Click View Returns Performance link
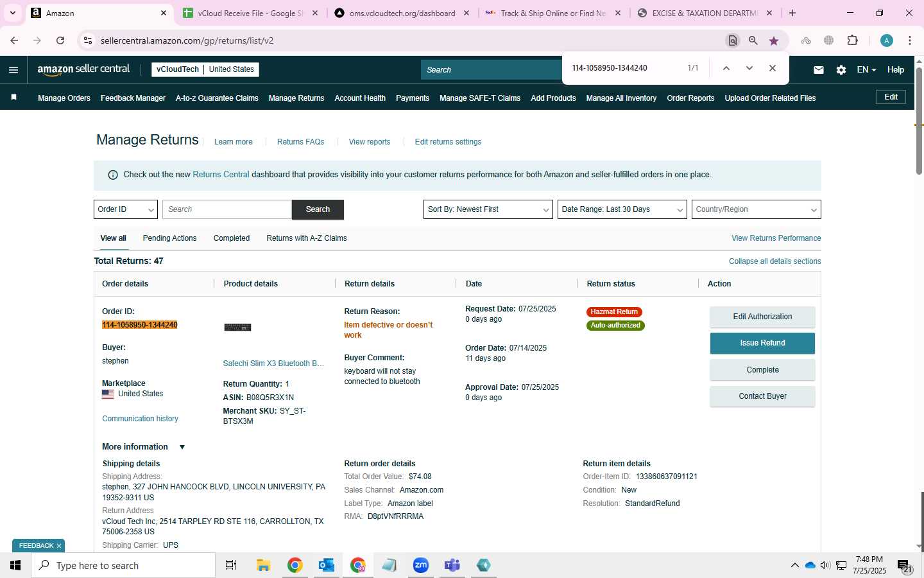 [776, 238]
